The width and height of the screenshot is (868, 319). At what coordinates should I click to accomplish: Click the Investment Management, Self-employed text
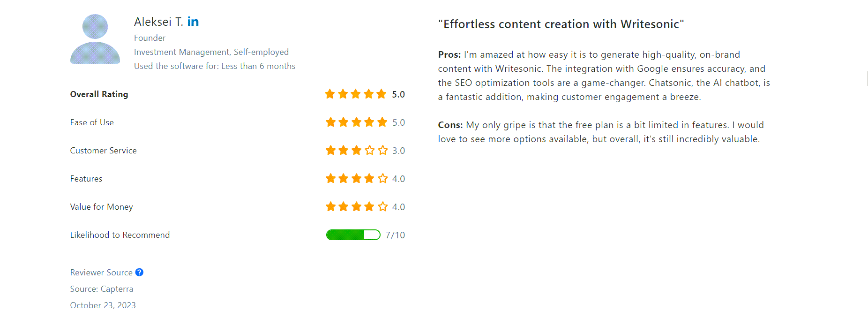(211, 52)
